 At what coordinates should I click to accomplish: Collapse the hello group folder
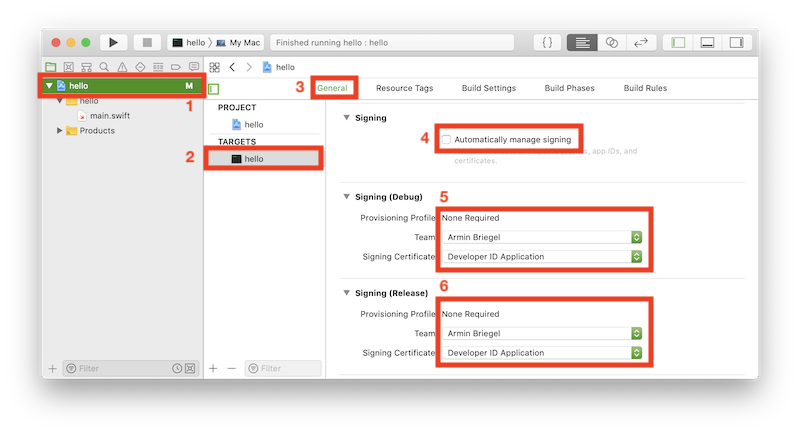pyautogui.click(x=59, y=101)
